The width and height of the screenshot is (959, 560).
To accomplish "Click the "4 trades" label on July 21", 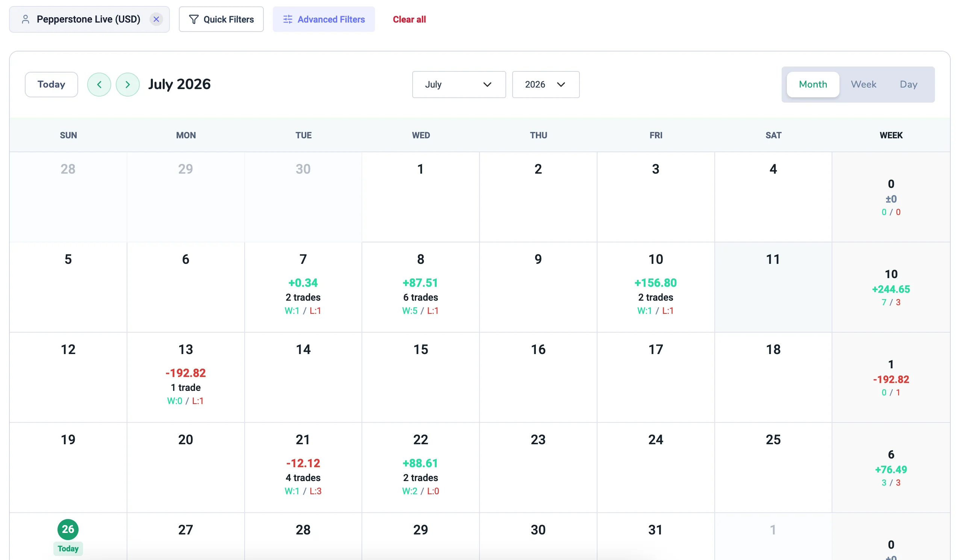I will [x=303, y=478].
